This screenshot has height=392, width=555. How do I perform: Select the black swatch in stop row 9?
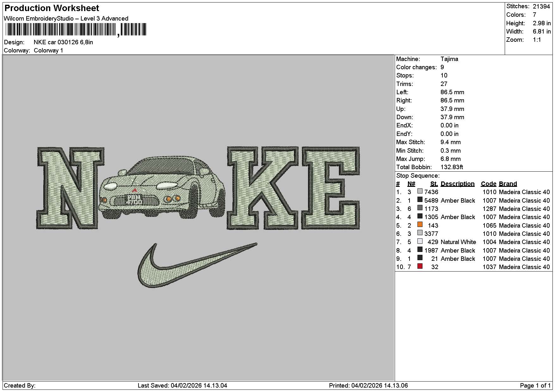420,258
